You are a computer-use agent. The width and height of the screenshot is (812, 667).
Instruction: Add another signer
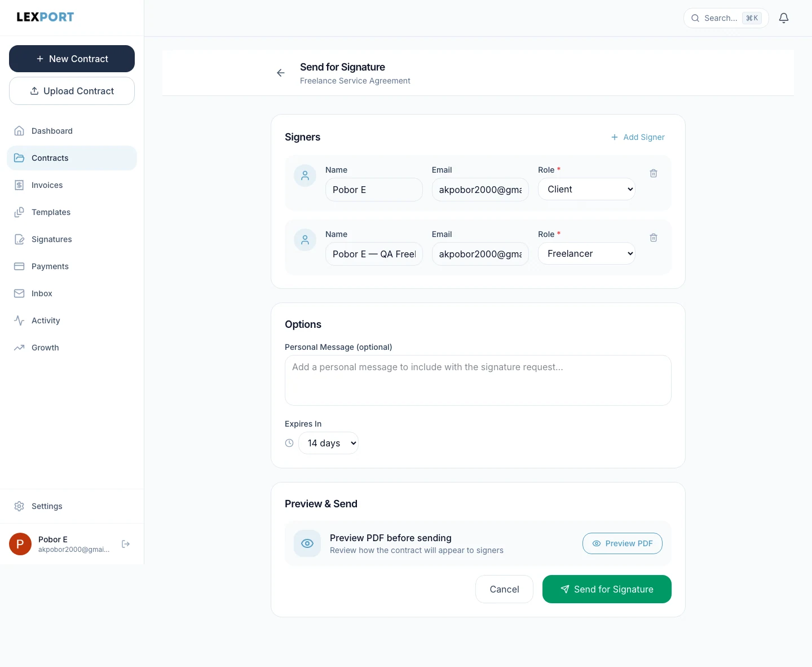pyautogui.click(x=638, y=137)
